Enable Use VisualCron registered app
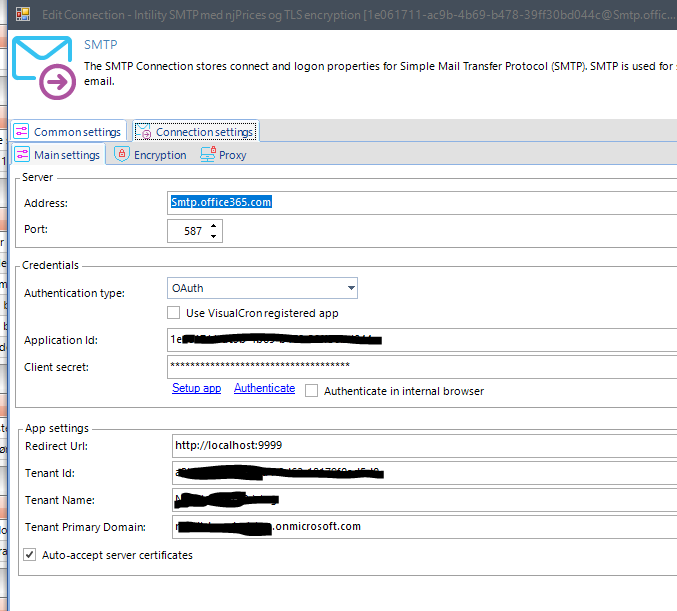677x611 pixels. tap(175, 313)
